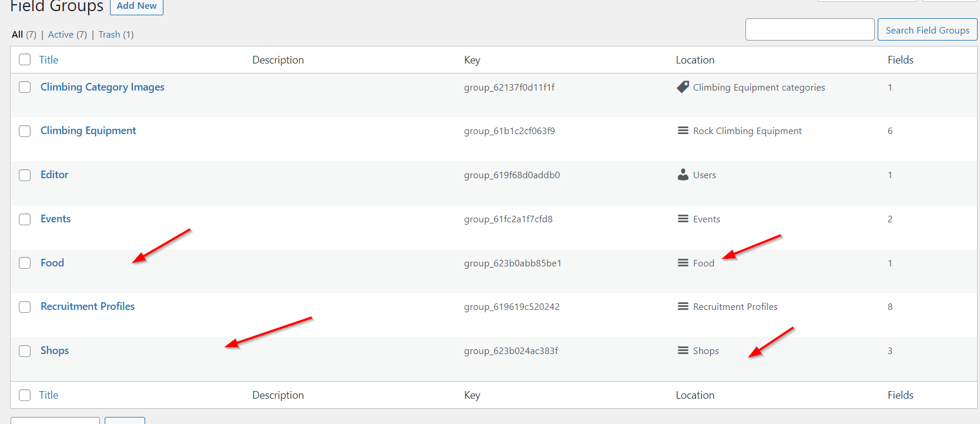Select the Food field group checkbox
Screen dimensions: 980x424
(25, 263)
